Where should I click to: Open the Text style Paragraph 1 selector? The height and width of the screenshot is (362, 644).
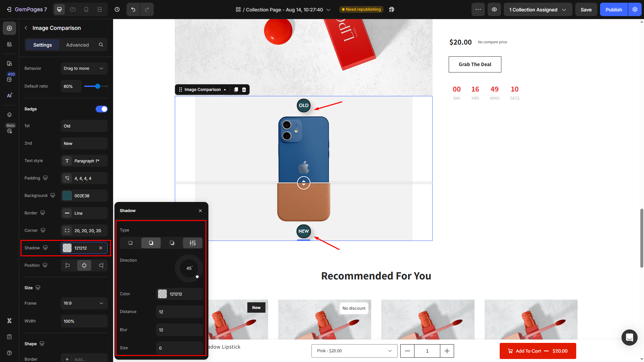[x=84, y=161]
